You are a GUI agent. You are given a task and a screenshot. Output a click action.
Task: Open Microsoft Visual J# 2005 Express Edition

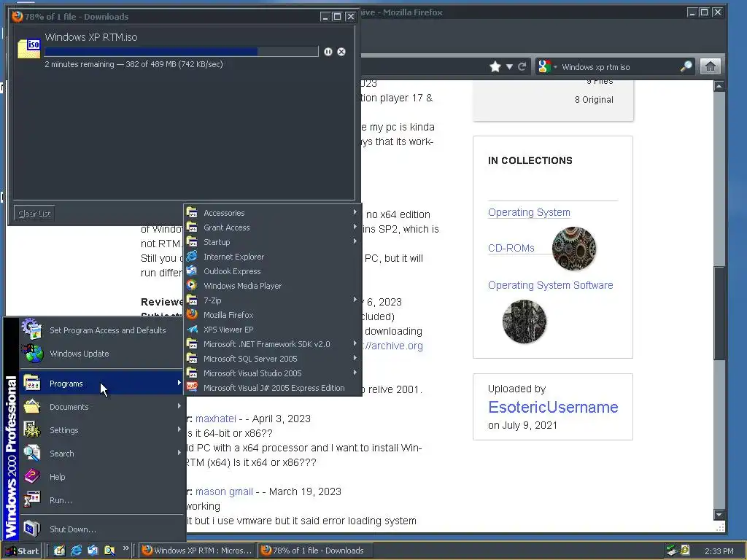point(273,388)
